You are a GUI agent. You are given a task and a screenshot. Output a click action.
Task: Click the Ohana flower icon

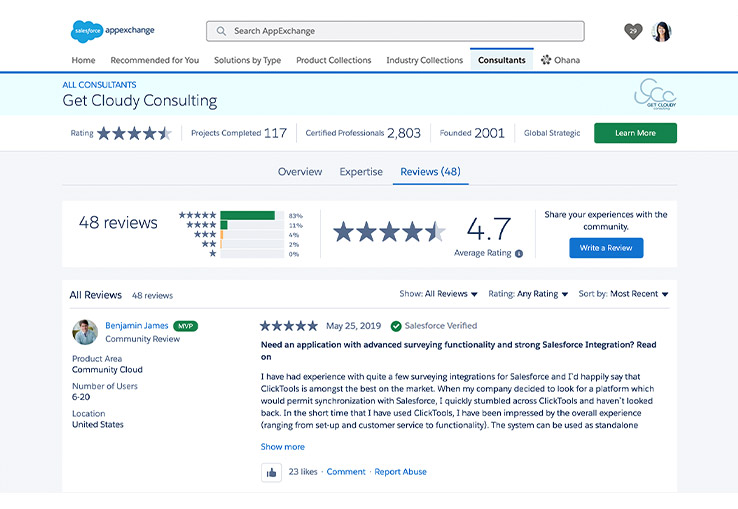coord(546,60)
